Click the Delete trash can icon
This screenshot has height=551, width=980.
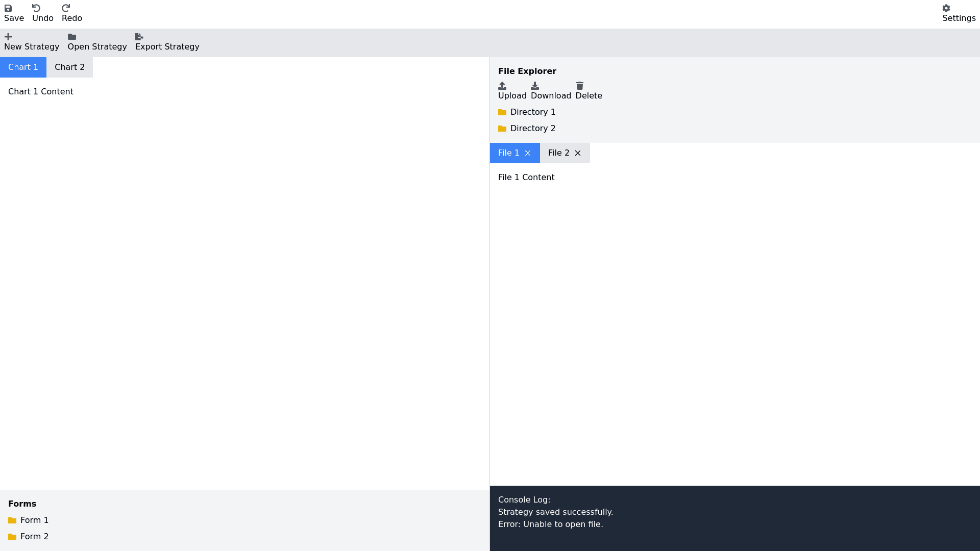click(580, 86)
